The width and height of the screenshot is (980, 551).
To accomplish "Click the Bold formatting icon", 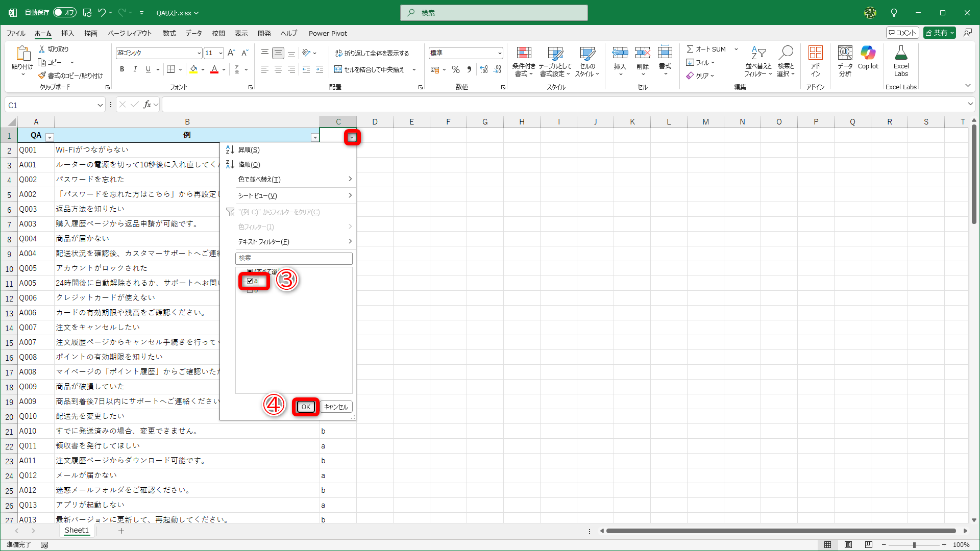I will [121, 69].
